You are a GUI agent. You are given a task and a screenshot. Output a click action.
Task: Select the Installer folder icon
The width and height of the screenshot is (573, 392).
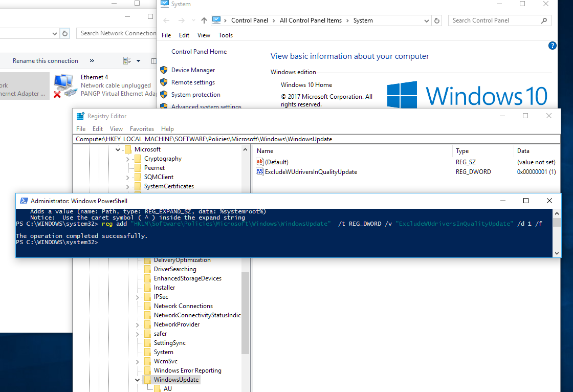point(148,288)
